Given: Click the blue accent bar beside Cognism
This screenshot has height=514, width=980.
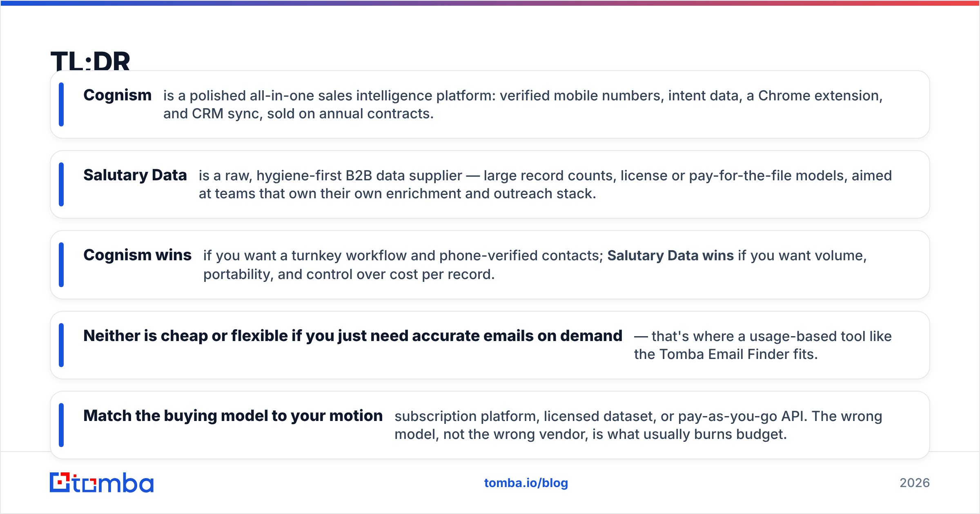Looking at the screenshot, I should pos(61,104).
